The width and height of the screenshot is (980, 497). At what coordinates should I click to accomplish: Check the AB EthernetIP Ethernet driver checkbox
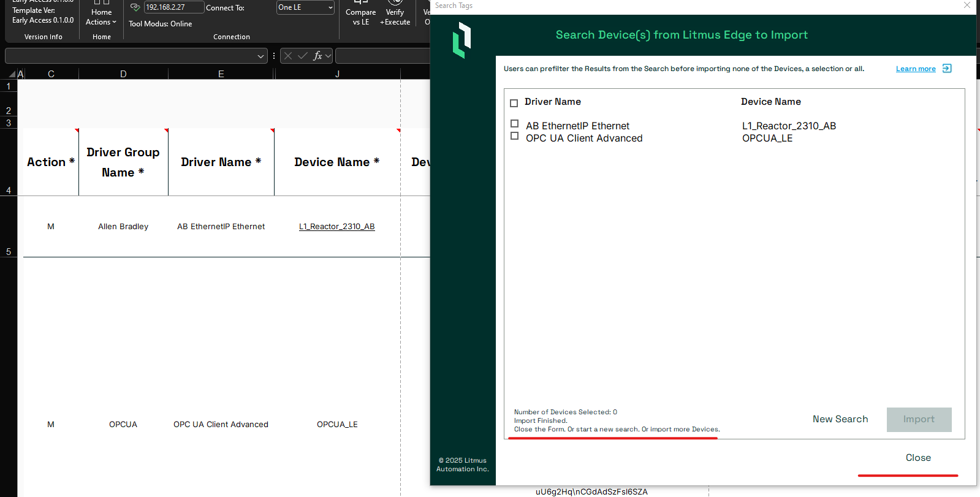click(514, 124)
